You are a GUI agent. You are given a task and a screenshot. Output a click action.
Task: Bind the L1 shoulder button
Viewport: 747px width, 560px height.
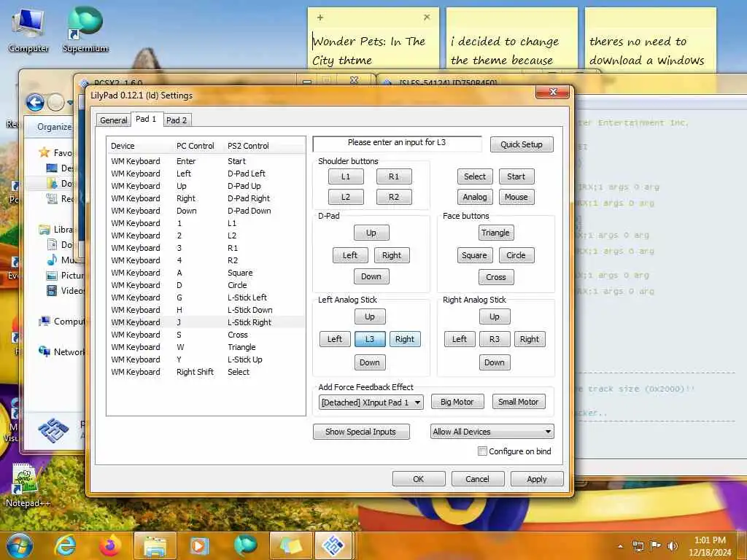tap(346, 176)
